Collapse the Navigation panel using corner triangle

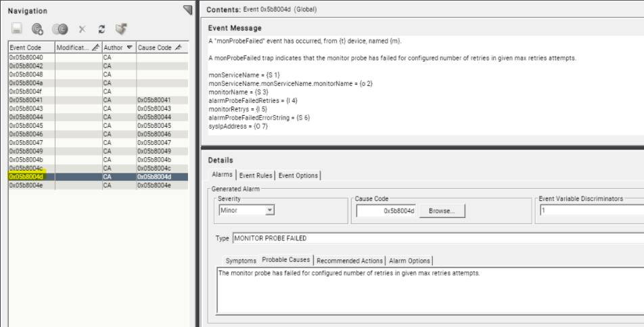click(x=187, y=10)
